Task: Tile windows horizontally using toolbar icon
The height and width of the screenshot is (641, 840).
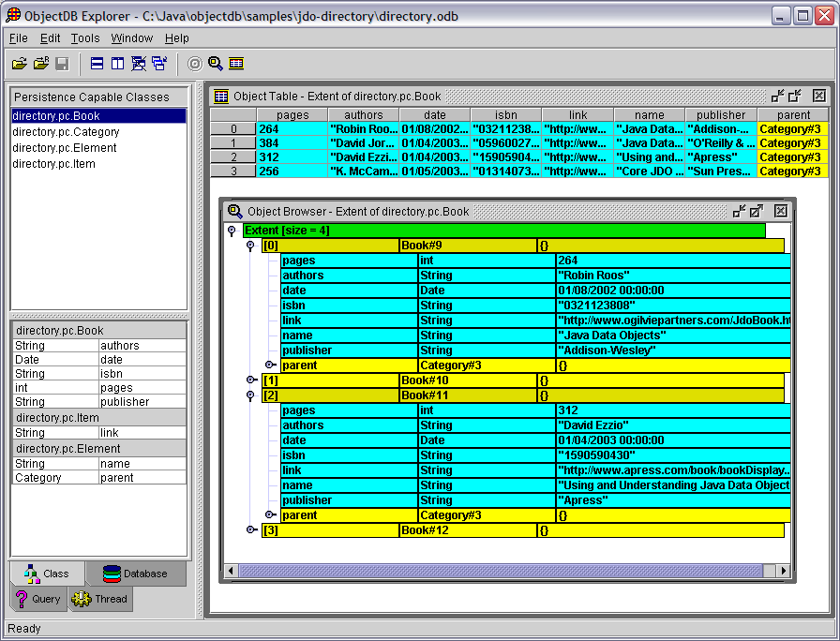Action: (97, 64)
